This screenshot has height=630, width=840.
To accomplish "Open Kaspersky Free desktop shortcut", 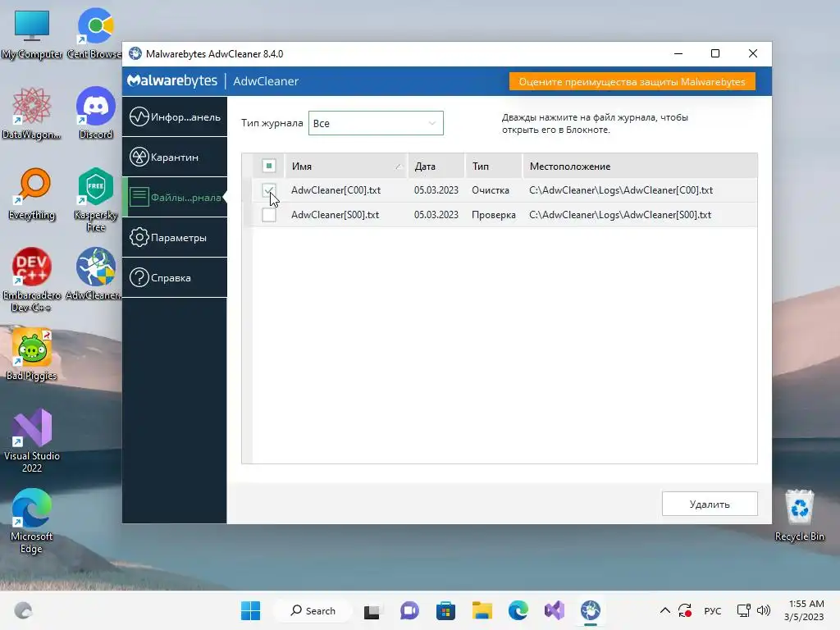I will [x=95, y=200].
